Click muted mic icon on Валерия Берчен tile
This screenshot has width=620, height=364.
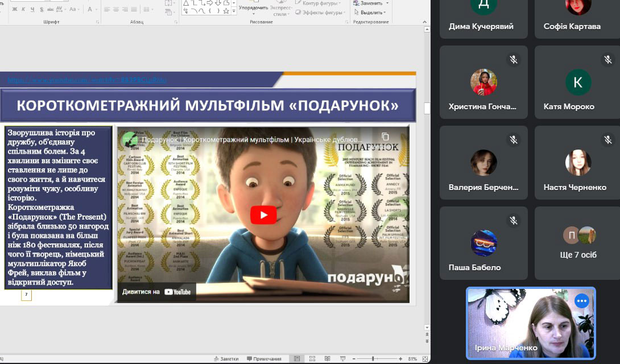[x=513, y=140]
